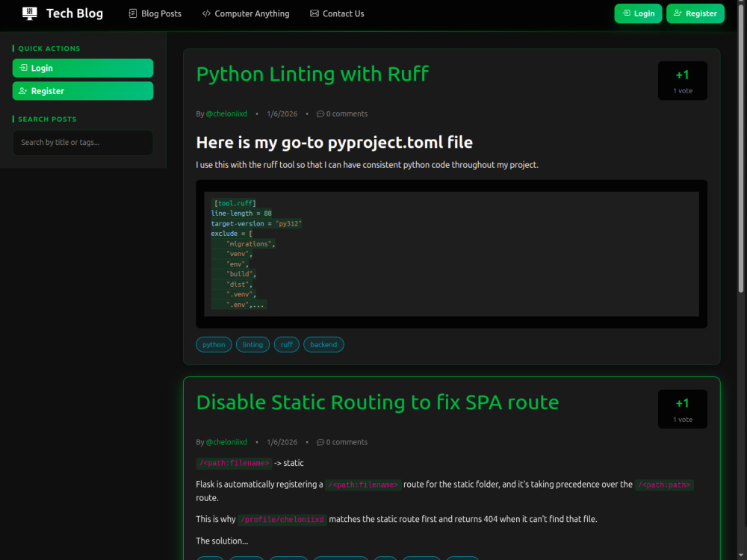Click 'The solution...' text in second post
Screen dimensions: 747x560
pos(222,541)
